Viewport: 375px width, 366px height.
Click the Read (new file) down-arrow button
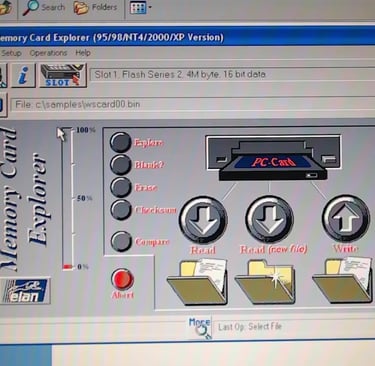269,219
